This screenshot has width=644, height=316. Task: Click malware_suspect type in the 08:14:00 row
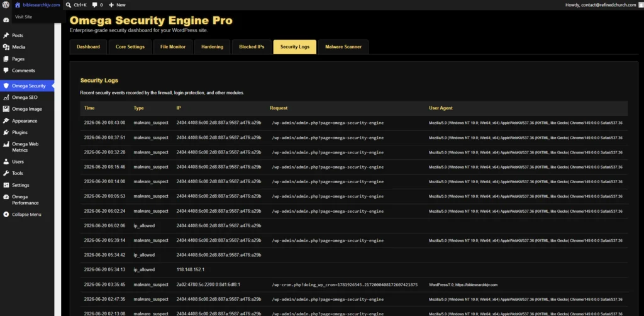(x=151, y=182)
